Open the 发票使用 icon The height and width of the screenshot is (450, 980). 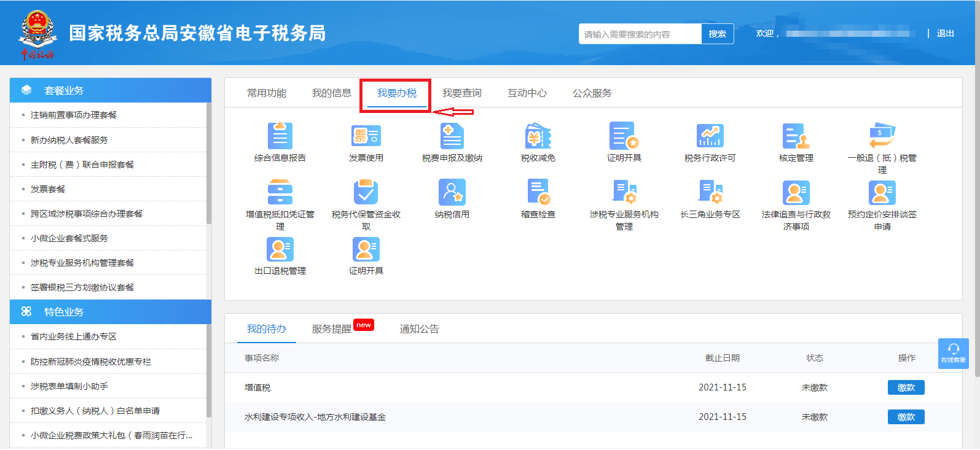click(x=366, y=136)
